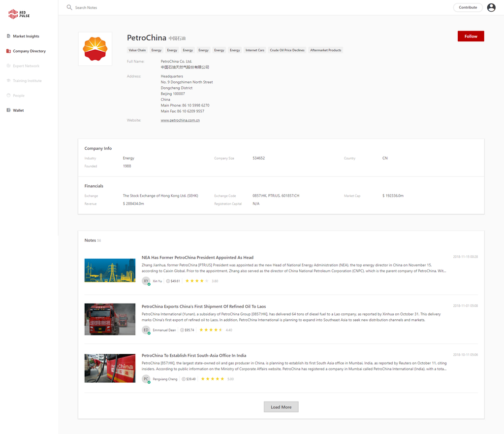
Task: Open Expert Network in the sidebar
Action: click(x=26, y=66)
